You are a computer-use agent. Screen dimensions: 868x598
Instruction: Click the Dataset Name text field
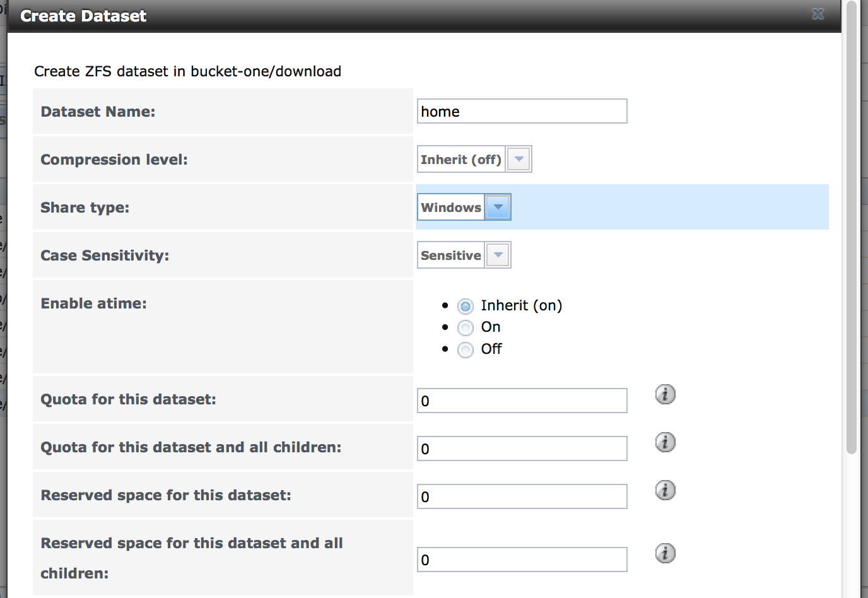tap(522, 112)
